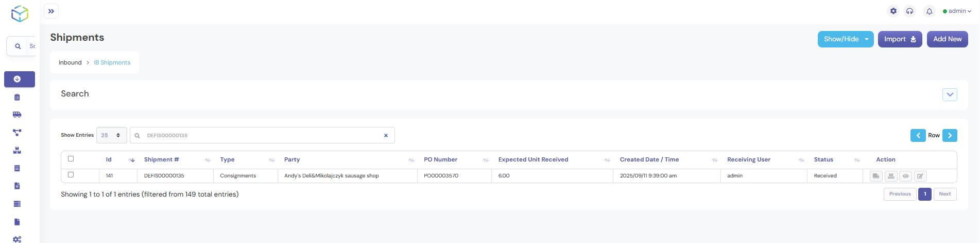Click the IB Shipments breadcrumb link
This screenshot has height=243, width=980.
pos(112,62)
